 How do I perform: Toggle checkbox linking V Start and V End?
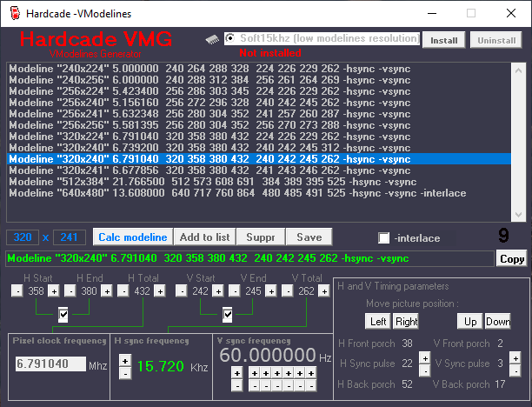coord(228,315)
